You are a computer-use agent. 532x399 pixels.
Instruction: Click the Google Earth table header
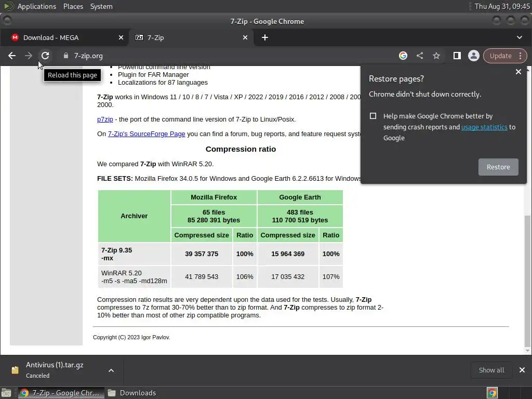300,197
